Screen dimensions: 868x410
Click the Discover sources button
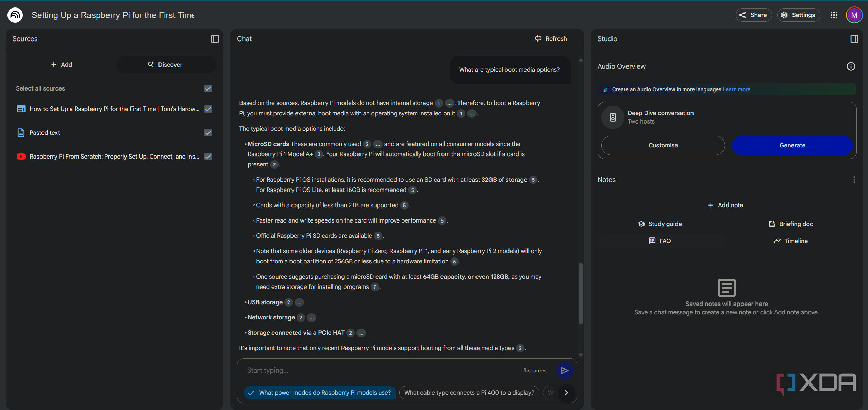pos(166,65)
